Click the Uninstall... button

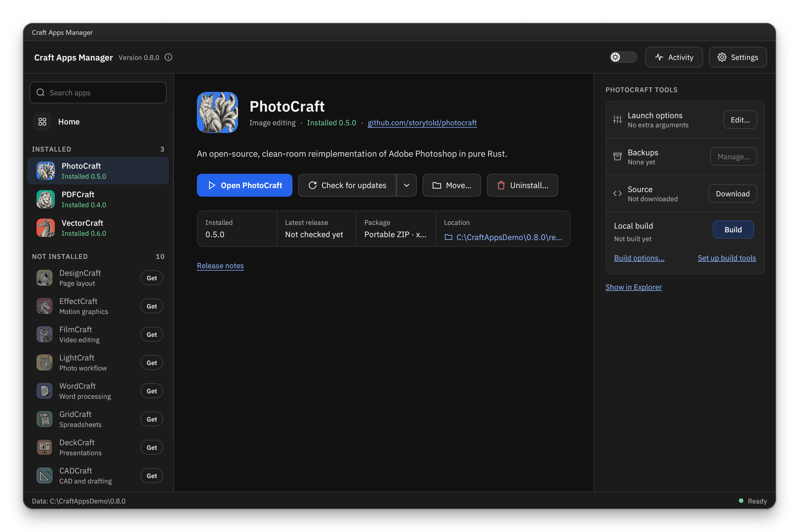click(522, 185)
